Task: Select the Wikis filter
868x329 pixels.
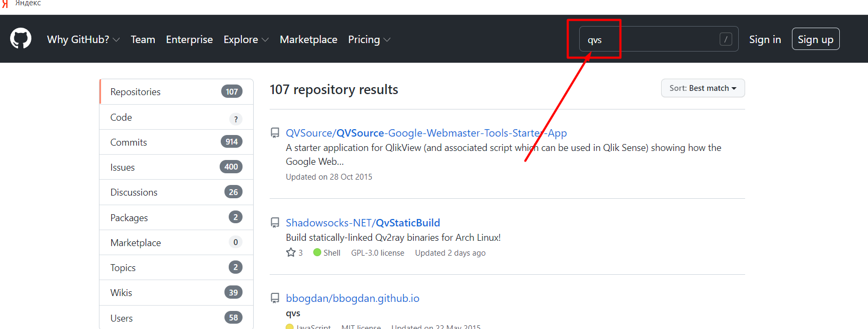Action: click(x=176, y=292)
